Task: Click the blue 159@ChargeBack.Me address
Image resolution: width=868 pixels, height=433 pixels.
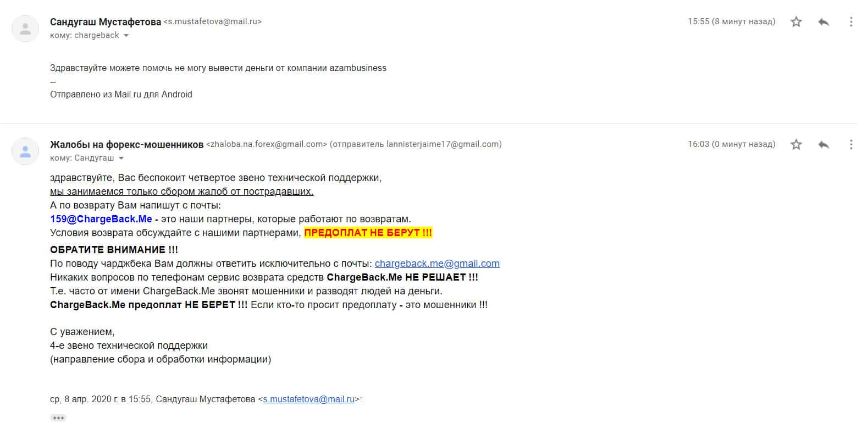Action: click(101, 219)
